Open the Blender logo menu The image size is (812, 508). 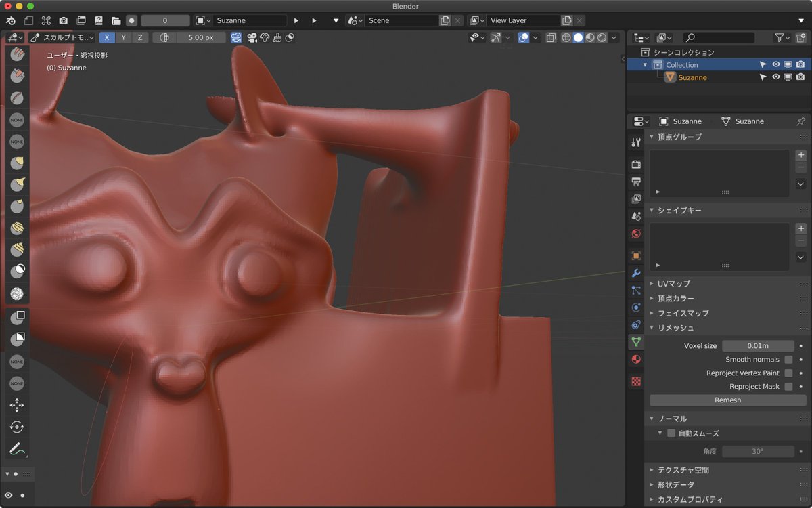(11, 20)
